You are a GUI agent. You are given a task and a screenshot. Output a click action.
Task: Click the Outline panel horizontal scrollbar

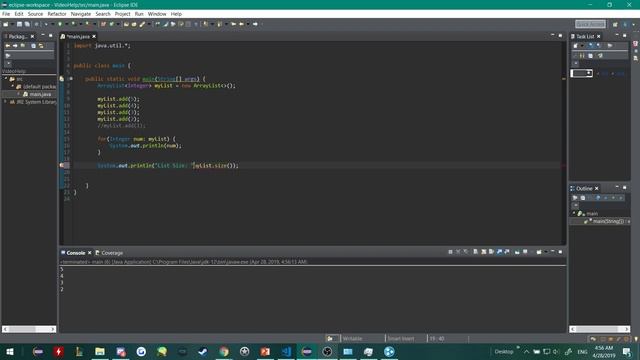[600, 329]
